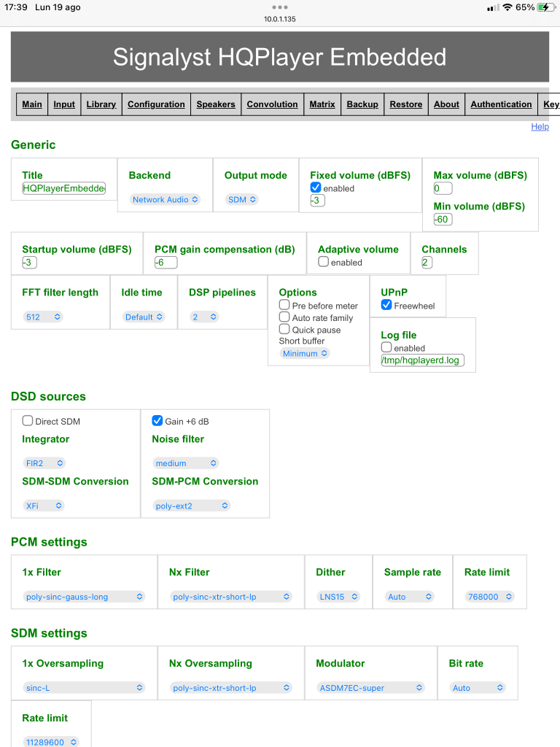The height and width of the screenshot is (747, 560).
Task: Open the Restore page
Action: pyautogui.click(x=406, y=104)
